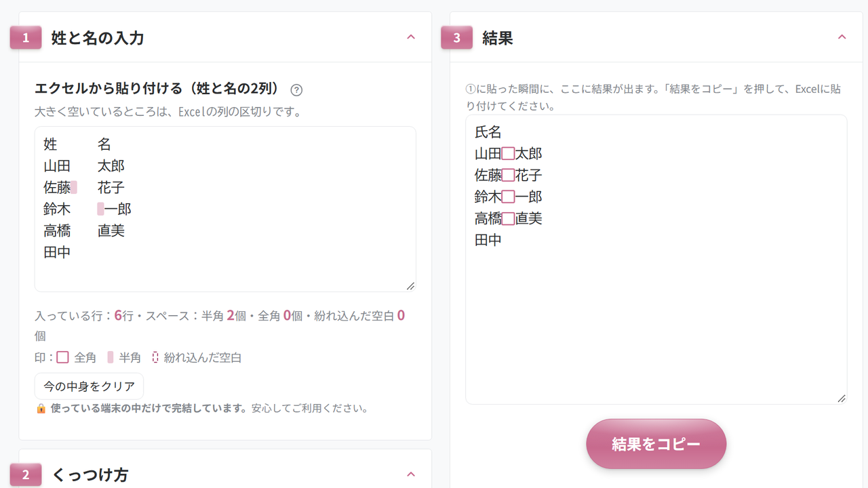Click the 山田□太郎 line in results
868x488 pixels.
(509, 154)
